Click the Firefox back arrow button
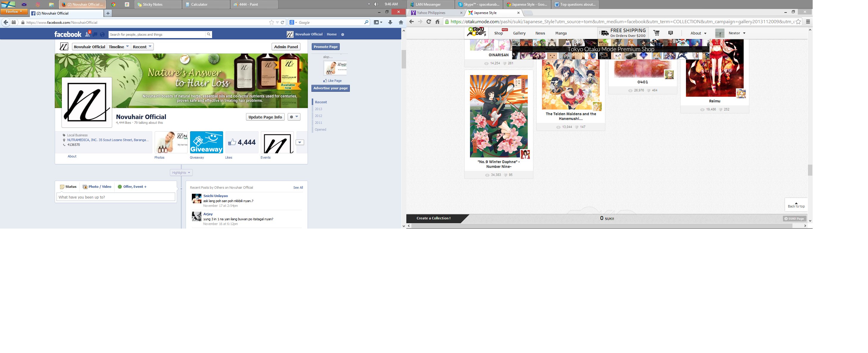 tap(6, 22)
